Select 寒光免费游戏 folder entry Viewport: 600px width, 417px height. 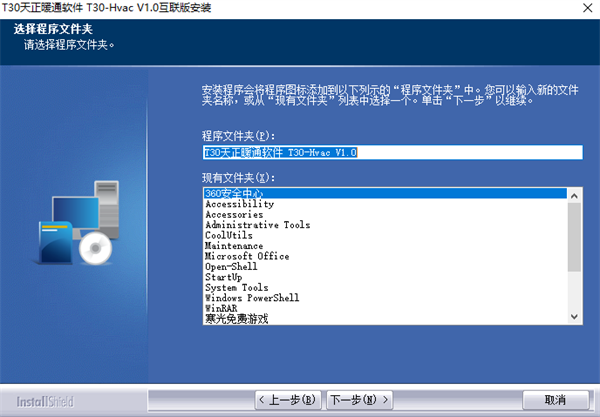[385, 319]
